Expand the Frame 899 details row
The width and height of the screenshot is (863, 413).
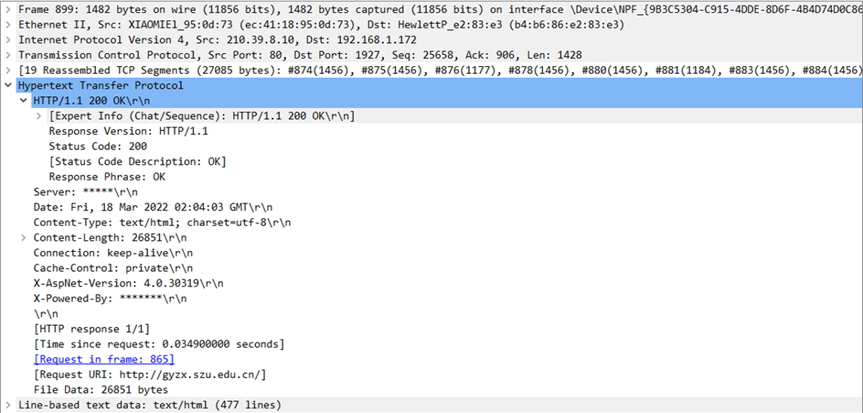coord(8,9)
